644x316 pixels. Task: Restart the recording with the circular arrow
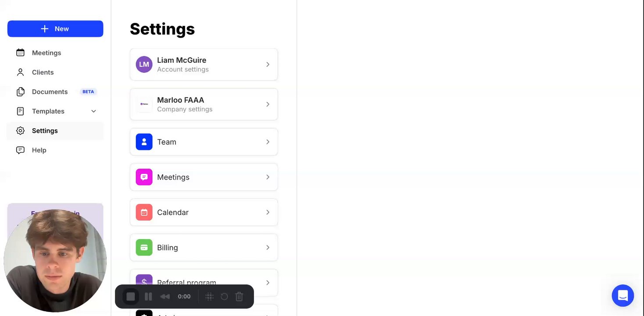pos(224,297)
